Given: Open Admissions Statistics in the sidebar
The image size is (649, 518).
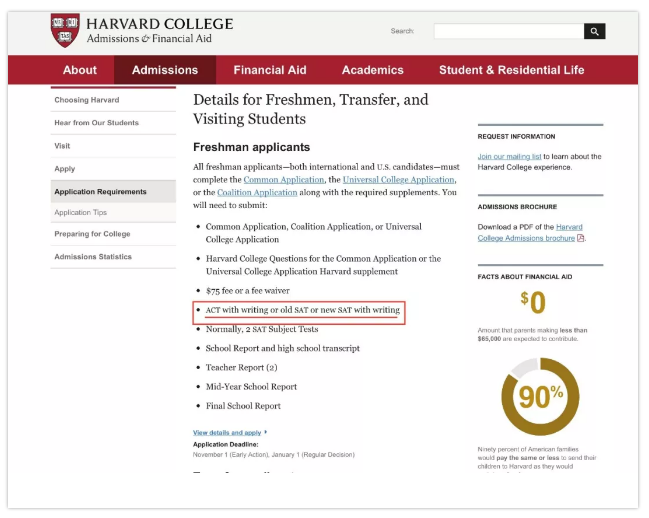Looking at the screenshot, I should pyautogui.click(x=93, y=257).
